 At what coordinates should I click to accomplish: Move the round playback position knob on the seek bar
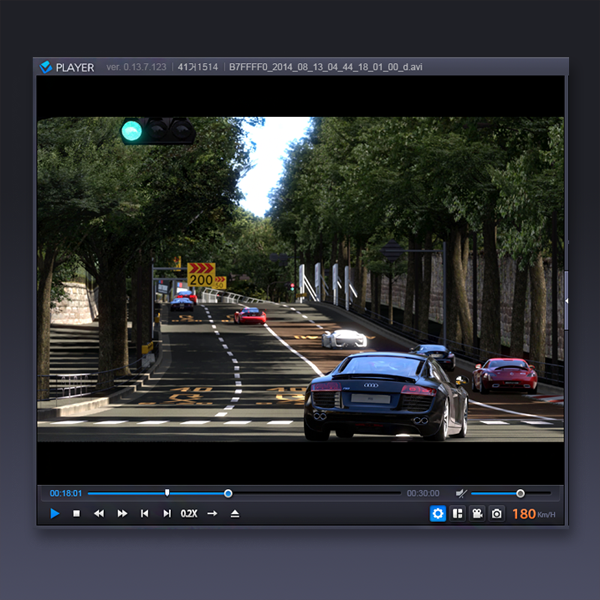click(x=228, y=494)
